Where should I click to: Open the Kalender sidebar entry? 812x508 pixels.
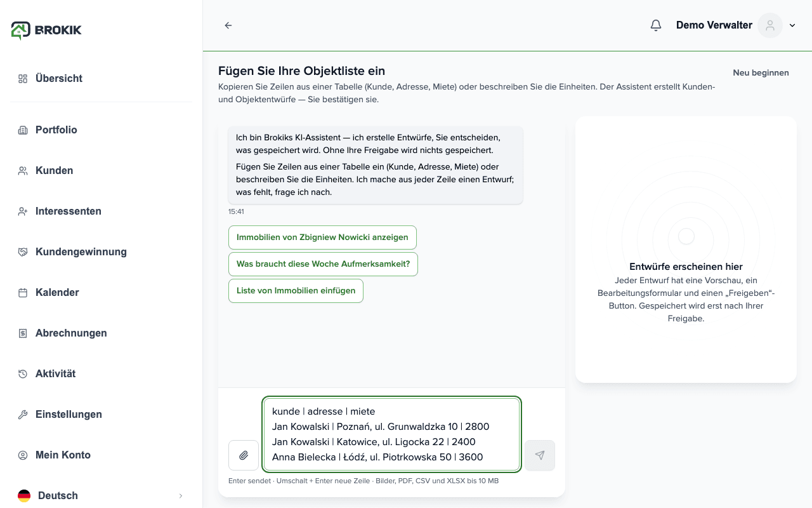coord(101,293)
